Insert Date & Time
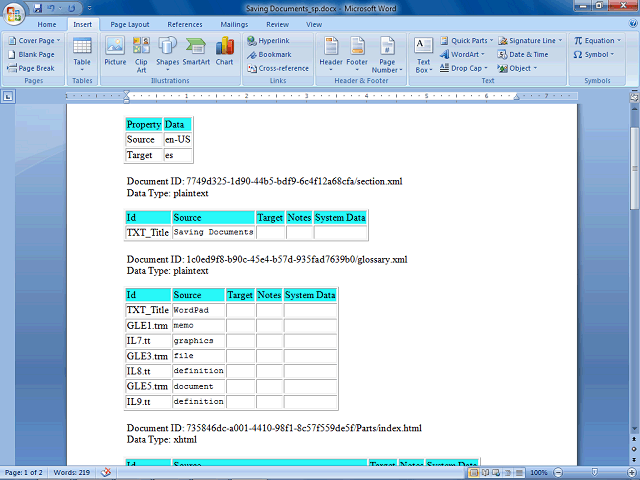640x480 pixels. 523,54
